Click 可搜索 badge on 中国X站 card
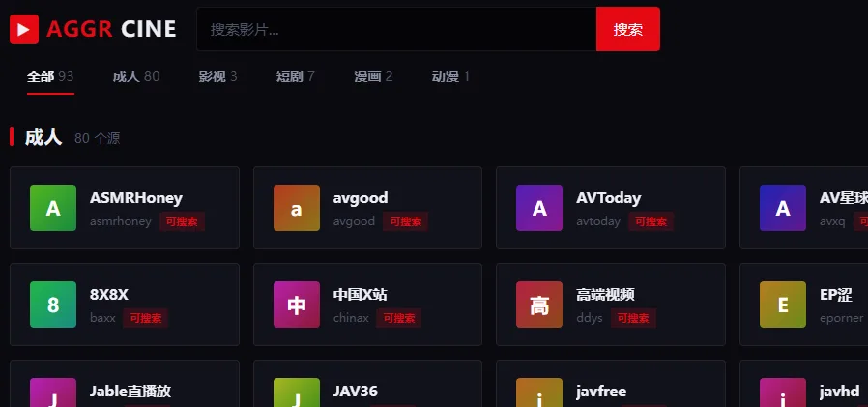 pos(399,318)
